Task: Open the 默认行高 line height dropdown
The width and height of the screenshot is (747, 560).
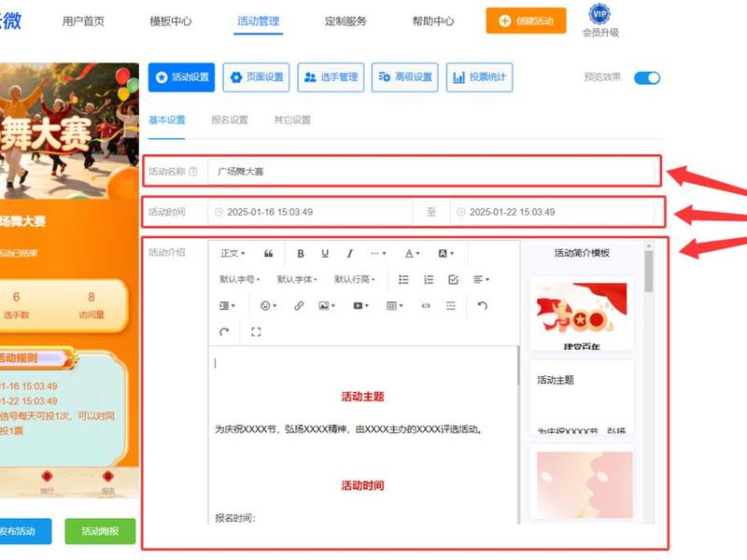Action: (355, 279)
